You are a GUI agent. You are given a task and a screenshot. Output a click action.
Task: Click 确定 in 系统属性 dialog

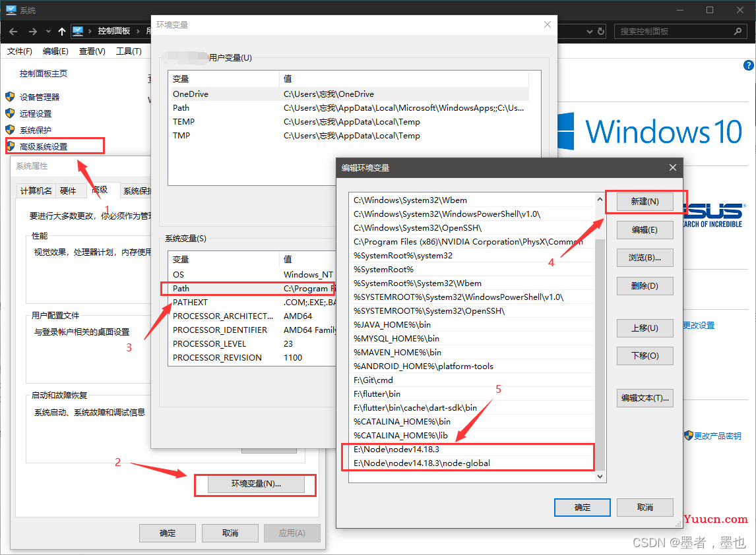point(168,533)
